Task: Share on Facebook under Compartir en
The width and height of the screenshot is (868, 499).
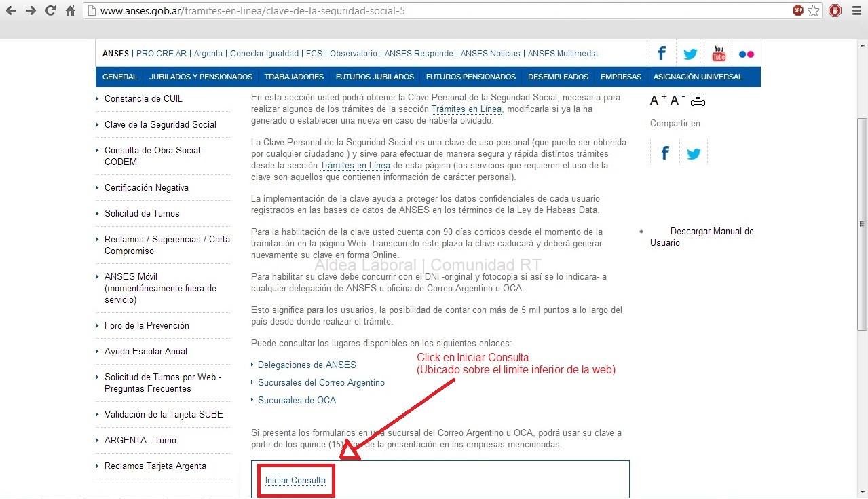Action: (x=665, y=153)
